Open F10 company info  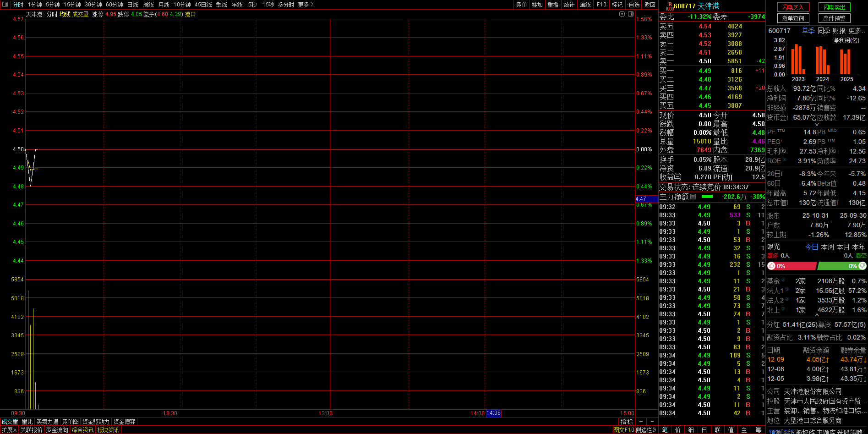point(601,5)
